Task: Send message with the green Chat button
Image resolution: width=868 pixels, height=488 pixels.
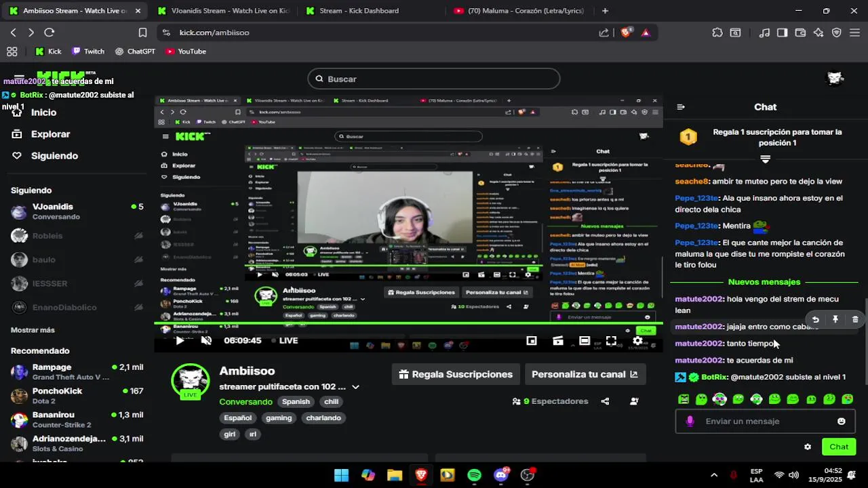Action: point(839,447)
